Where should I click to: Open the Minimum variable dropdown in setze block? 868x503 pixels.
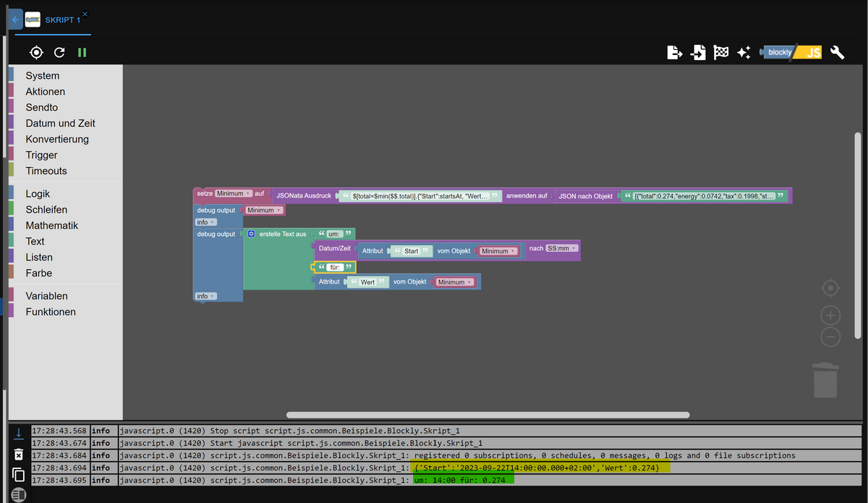pos(233,194)
